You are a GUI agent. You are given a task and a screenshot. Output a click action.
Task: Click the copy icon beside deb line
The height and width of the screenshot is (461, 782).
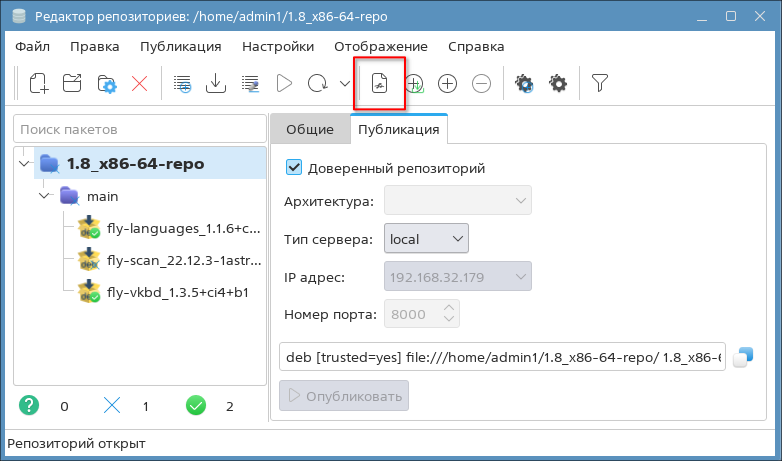click(742, 356)
